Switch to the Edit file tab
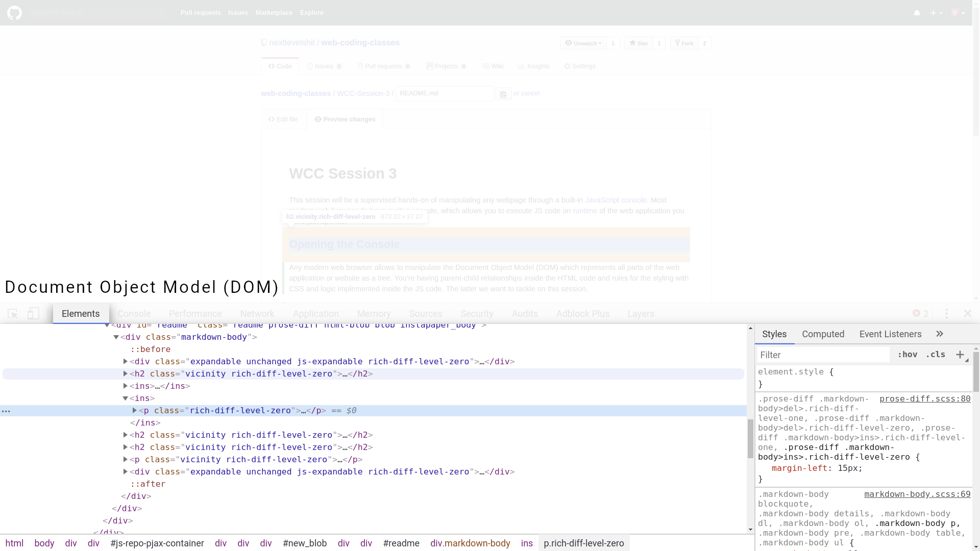 [283, 119]
